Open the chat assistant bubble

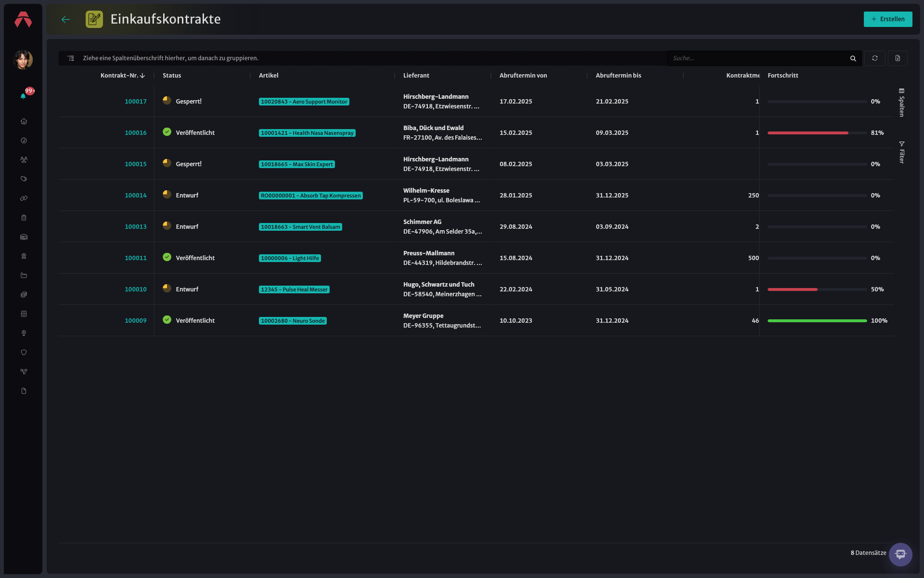pos(900,554)
